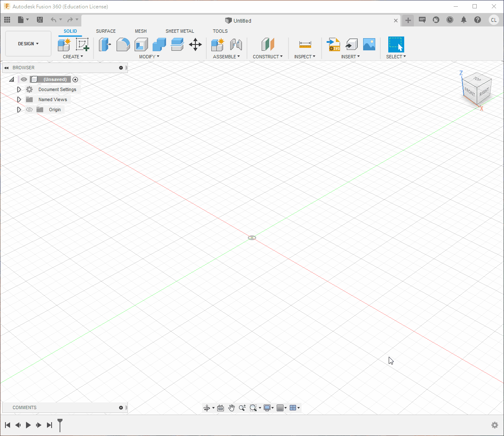This screenshot has height=436, width=504.
Task: Select the Create Sketch tool
Action: [82, 44]
